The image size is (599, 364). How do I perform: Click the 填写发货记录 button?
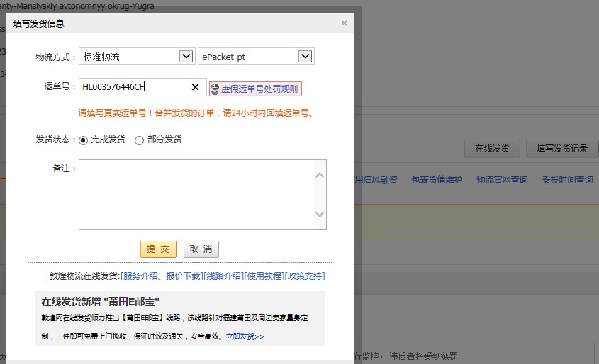coord(562,149)
